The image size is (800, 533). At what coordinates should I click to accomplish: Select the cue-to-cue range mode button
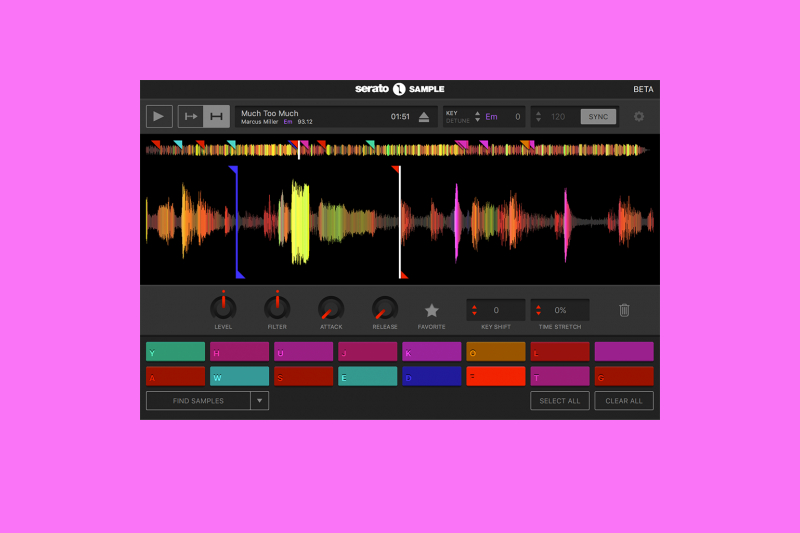[x=216, y=116]
